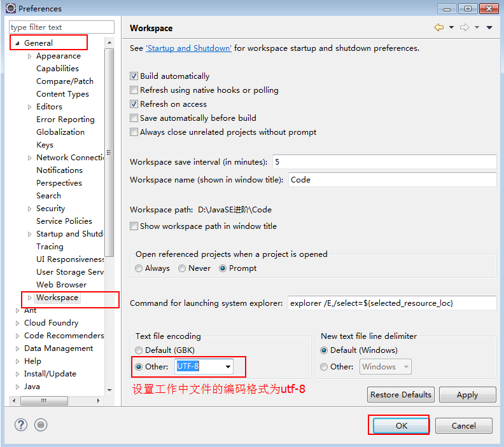Open the back history dropdown arrow

(x=451, y=27)
